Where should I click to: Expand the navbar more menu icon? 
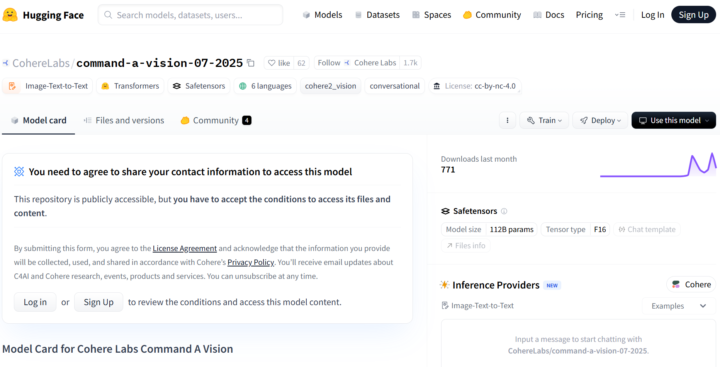pos(620,15)
